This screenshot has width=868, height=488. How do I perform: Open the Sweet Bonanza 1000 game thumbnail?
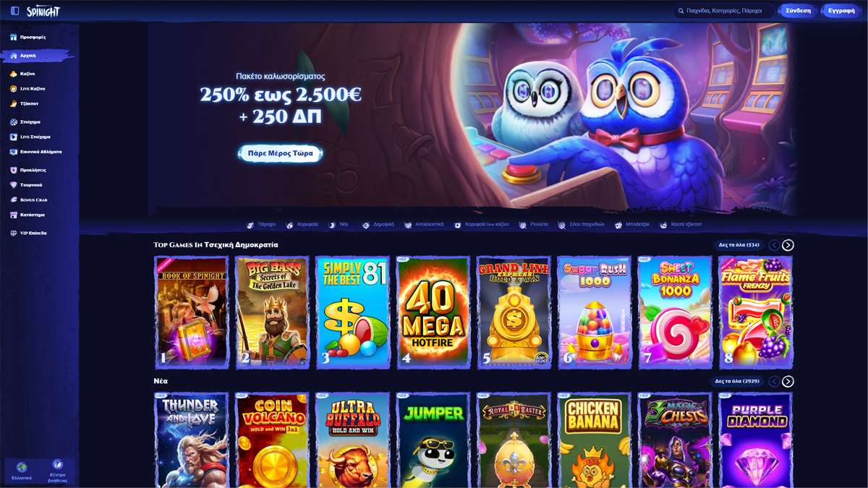[x=675, y=312]
